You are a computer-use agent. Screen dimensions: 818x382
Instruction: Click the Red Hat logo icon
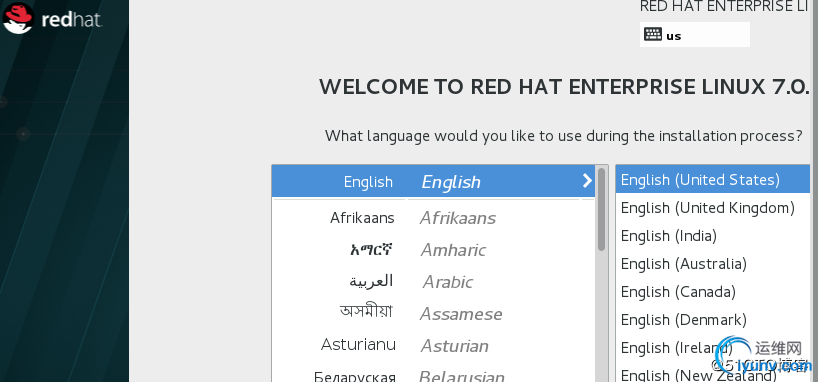18,18
